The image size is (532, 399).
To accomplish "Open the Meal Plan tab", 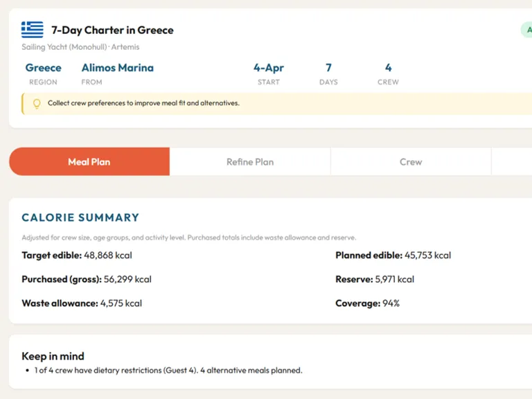I will pyautogui.click(x=89, y=161).
